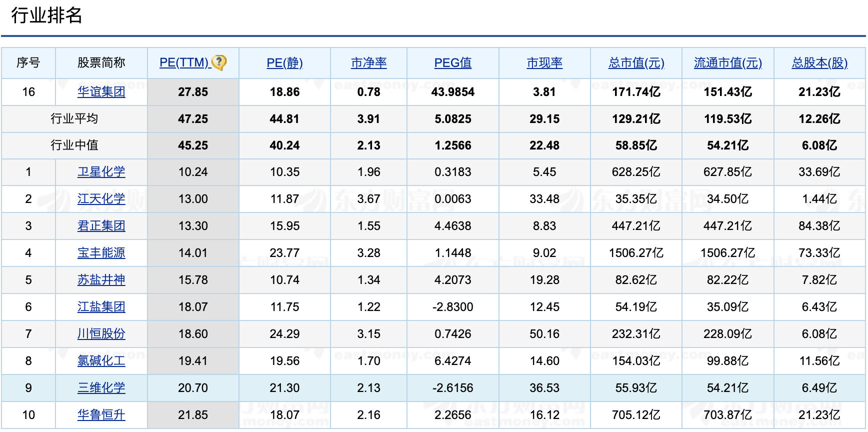Click industry average PEG value 5.0825
This screenshot has width=868, height=432.
tap(453, 119)
